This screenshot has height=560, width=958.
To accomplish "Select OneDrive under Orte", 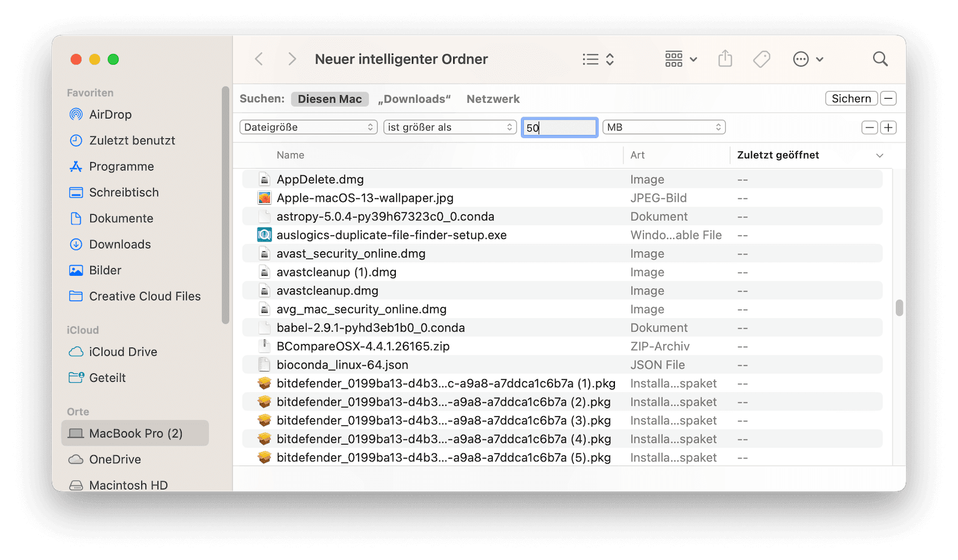I will click(x=114, y=459).
